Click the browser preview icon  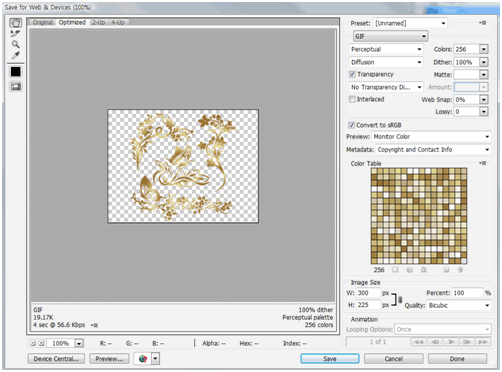143,359
